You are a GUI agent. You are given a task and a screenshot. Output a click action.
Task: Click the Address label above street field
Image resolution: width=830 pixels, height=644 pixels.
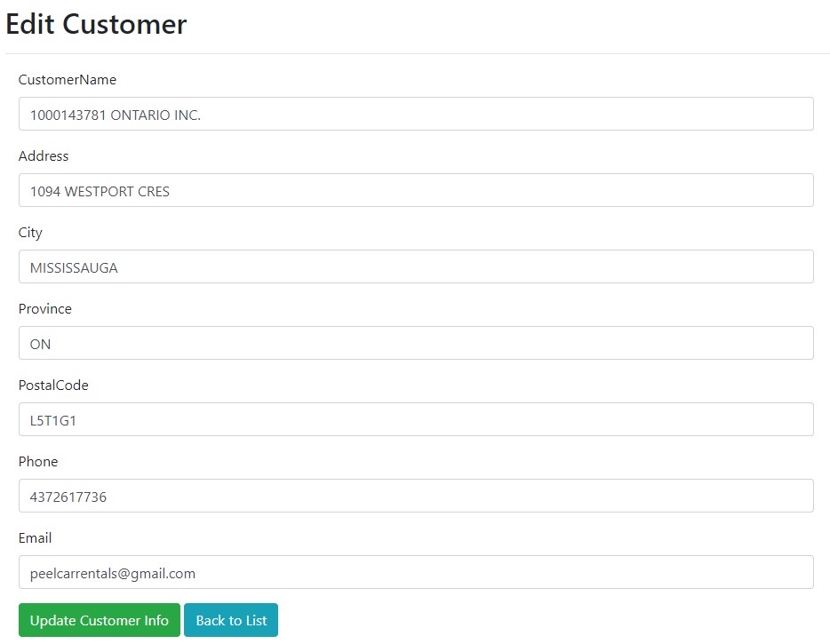(x=44, y=156)
